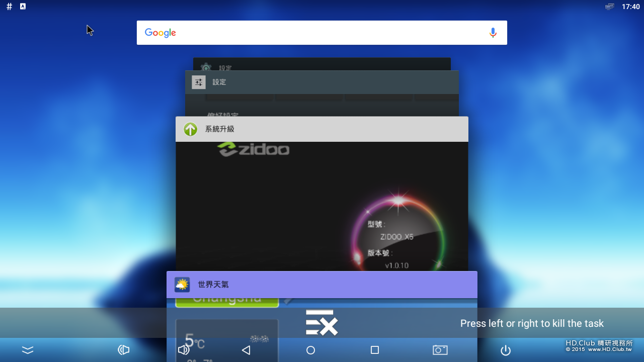
Task: Take a screenshot with the camera icon
Action: [x=440, y=350]
